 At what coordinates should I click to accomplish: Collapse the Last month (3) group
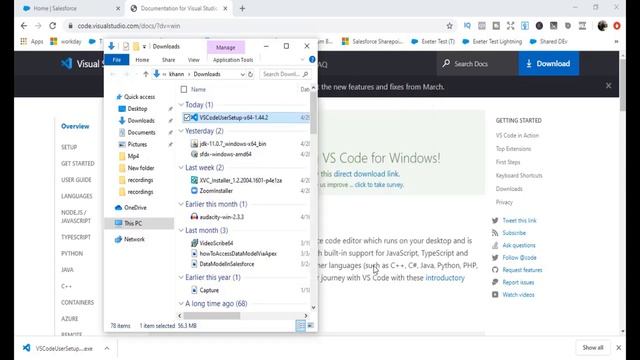pyautogui.click(x=181, y=230)
